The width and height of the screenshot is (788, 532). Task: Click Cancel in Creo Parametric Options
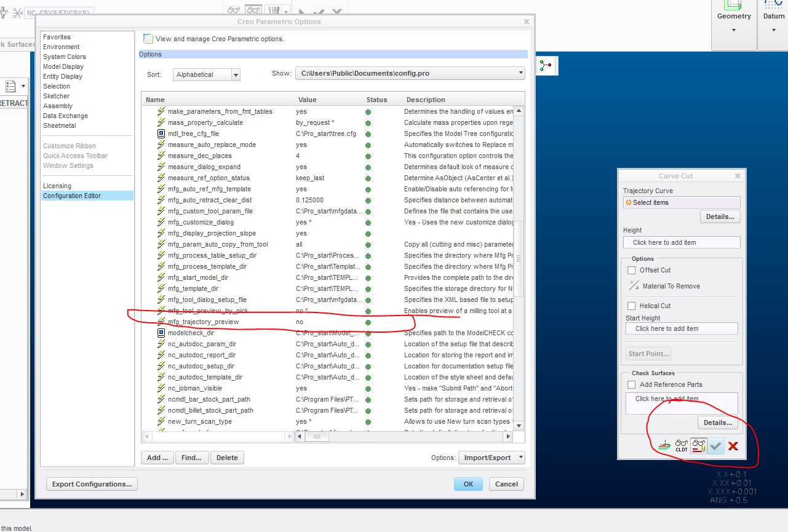tap(507, 484)
